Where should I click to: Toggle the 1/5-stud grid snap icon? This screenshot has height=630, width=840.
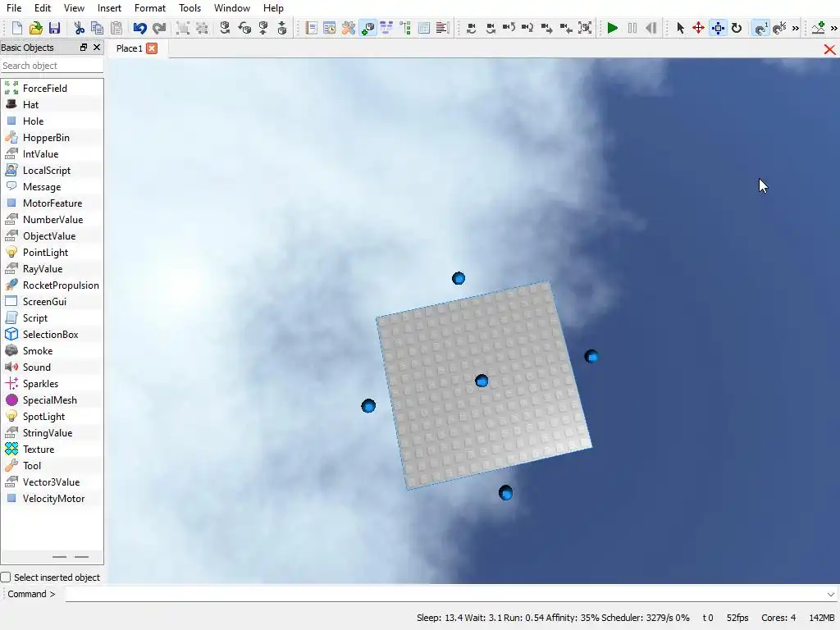tap(779, 28)
